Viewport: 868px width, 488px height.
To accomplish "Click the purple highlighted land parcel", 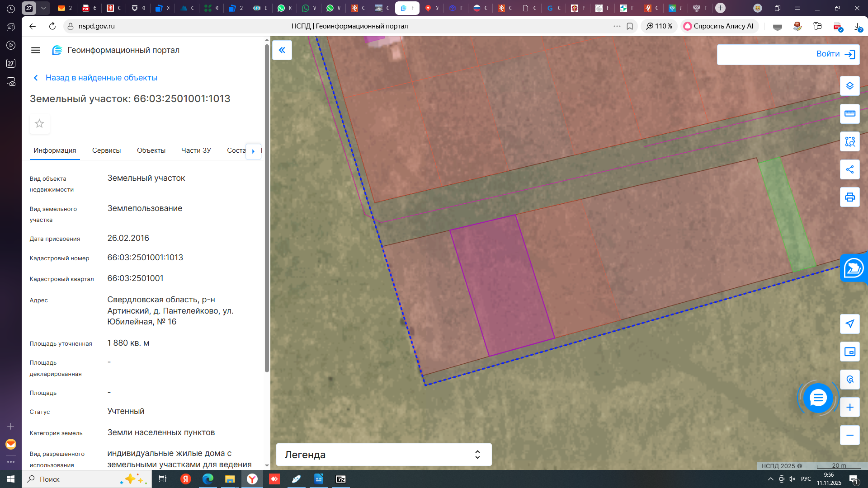I will click(502, 285).
